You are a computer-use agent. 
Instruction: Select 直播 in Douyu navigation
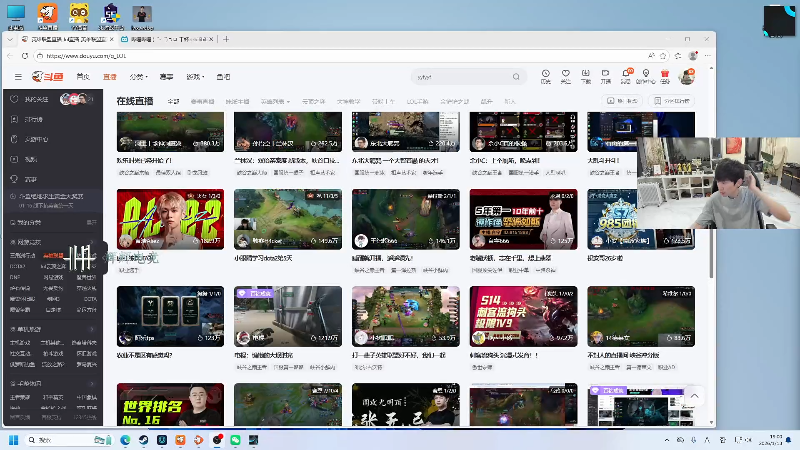(110, 77)
